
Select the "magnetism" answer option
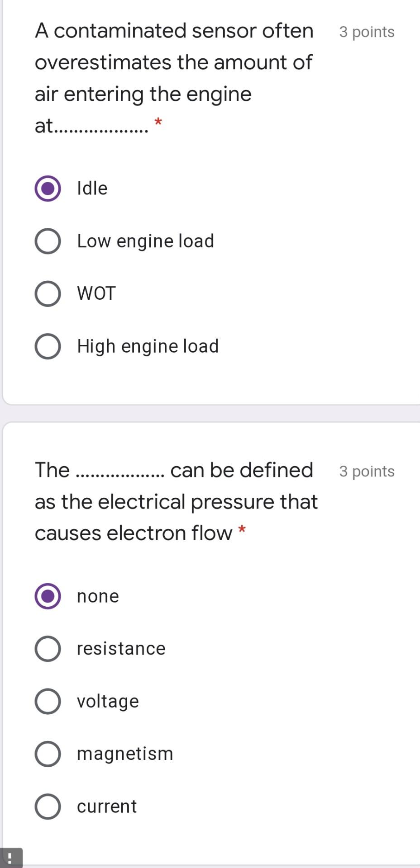tap(48, 754)
